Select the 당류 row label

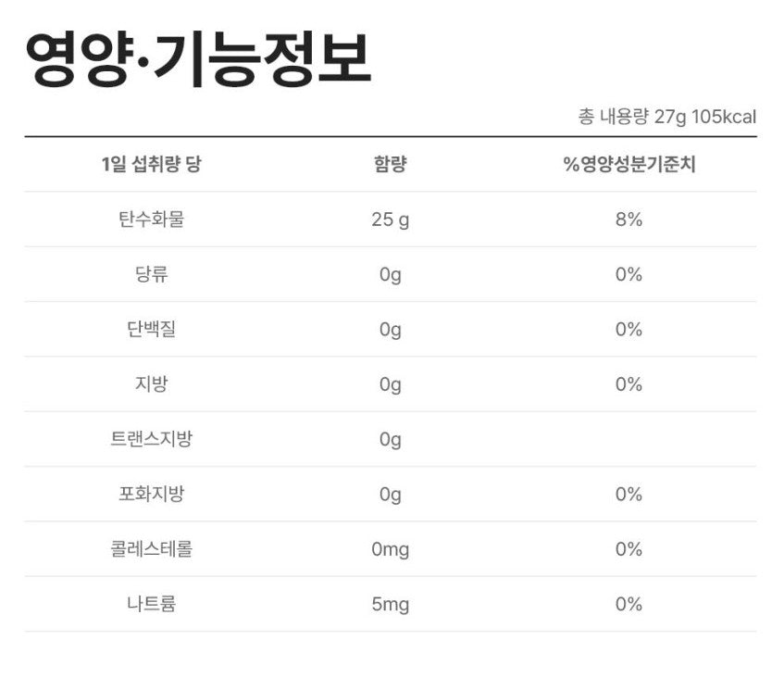coord(151,274)
